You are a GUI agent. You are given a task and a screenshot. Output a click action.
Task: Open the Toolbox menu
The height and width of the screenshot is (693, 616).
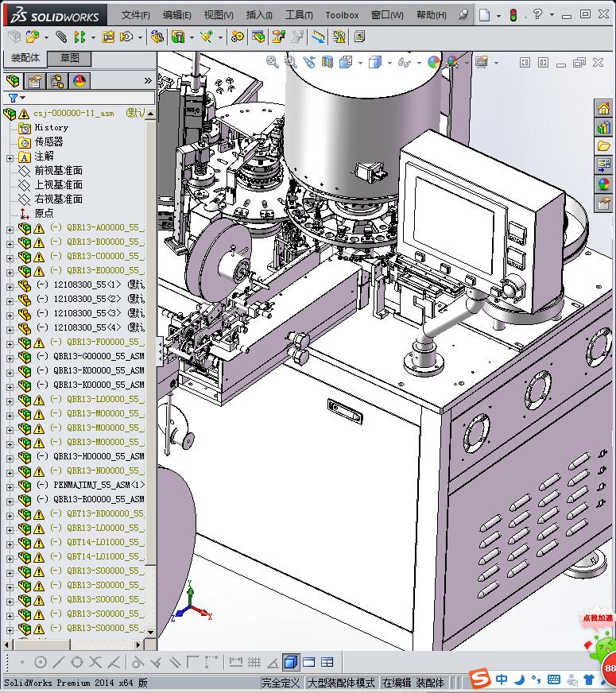pos(342,15)
